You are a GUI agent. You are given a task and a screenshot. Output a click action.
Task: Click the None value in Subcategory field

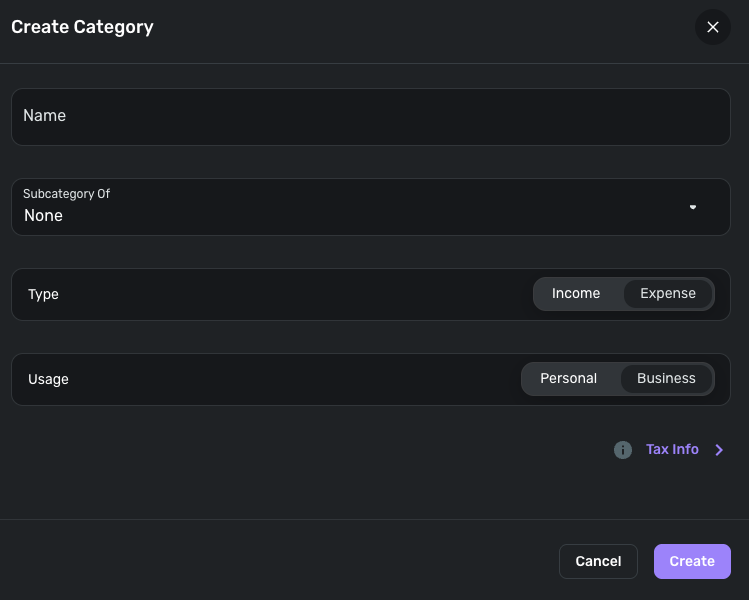click(43, 216)
